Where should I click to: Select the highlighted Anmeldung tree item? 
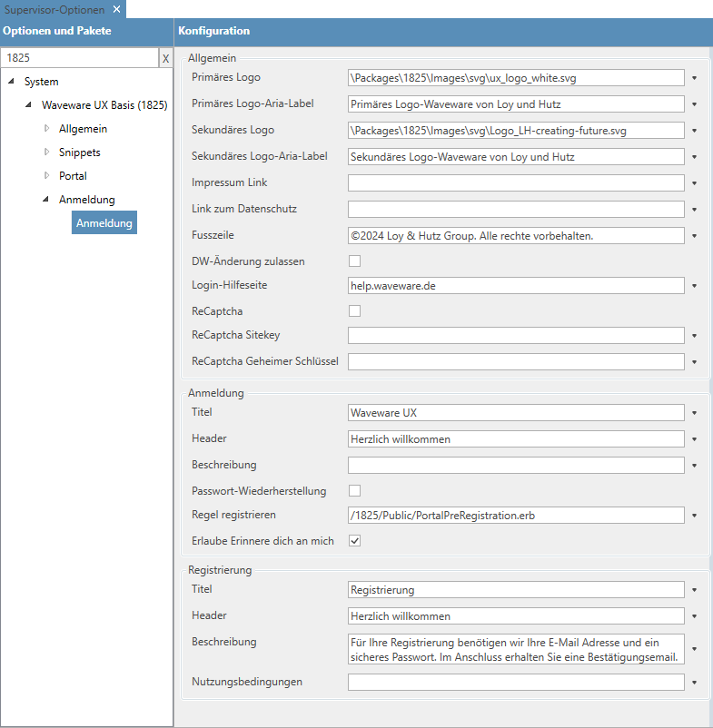tap(104, 223)
